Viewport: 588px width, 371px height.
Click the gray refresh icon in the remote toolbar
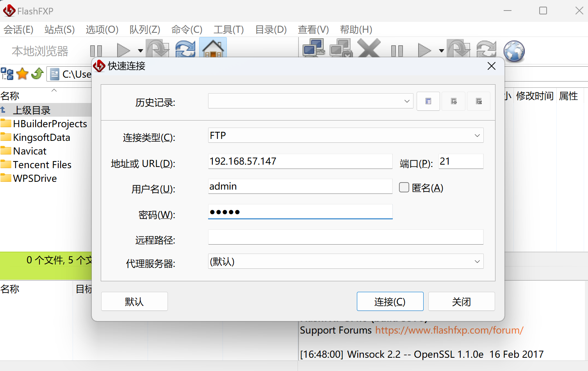pyautogui.click(x=486, y=49)
